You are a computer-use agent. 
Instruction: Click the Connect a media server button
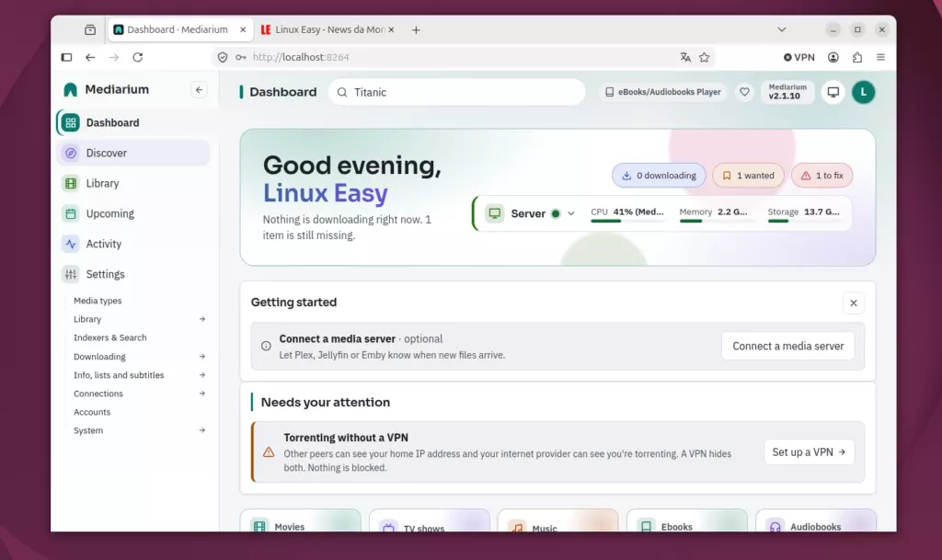[787, 347]
